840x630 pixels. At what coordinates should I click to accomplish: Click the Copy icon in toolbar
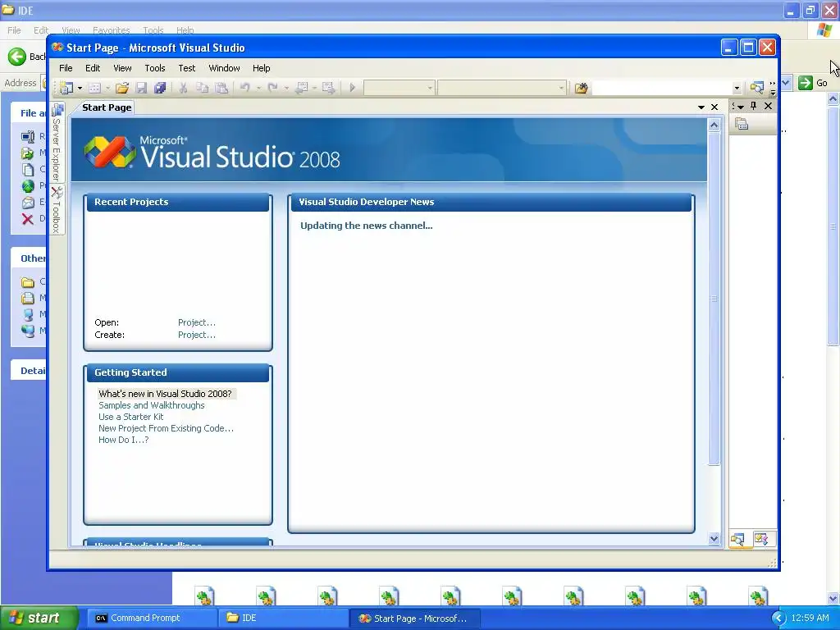[202, 88]
